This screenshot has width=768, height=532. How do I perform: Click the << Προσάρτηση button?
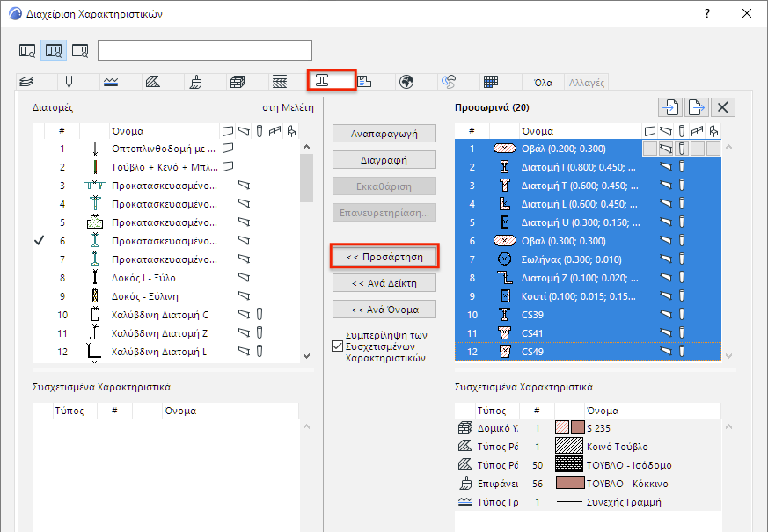[x=384, y=257]
